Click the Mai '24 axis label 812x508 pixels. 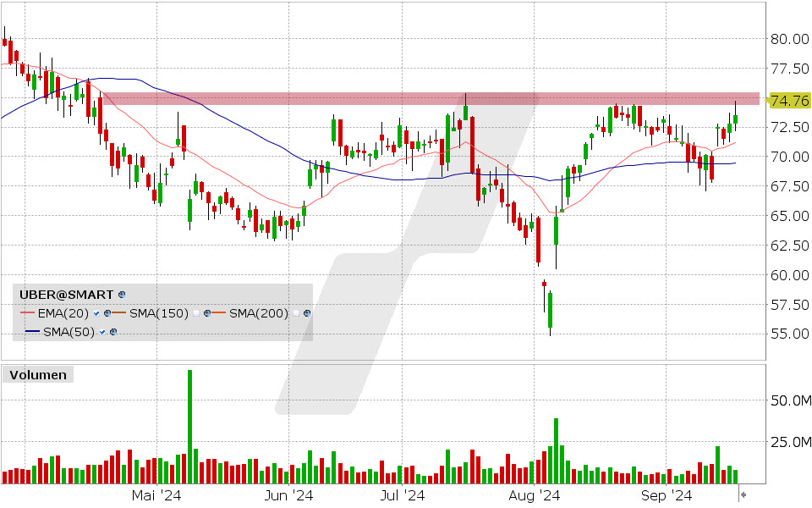tap(156, 495)
